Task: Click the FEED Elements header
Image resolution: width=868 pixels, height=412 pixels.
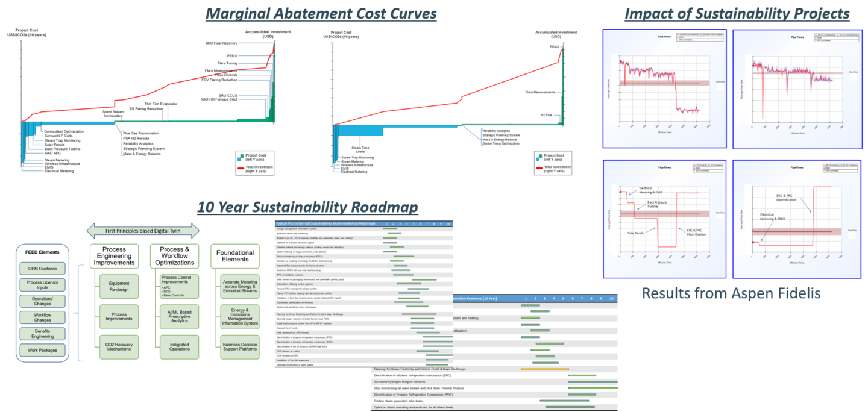Action: pyautogui.click(x=43, y=252)
